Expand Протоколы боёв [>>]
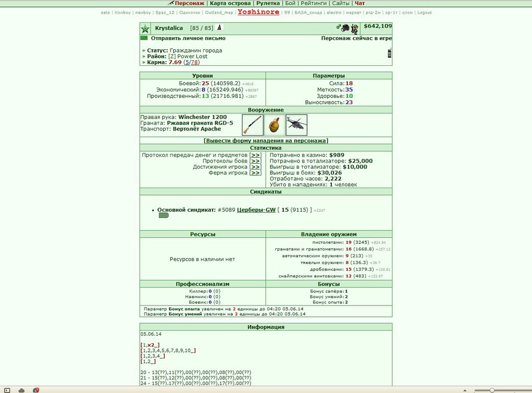Image resolution: width=532 pixels, height=393 pixels. pyautogui.click(x=255, y=161)
